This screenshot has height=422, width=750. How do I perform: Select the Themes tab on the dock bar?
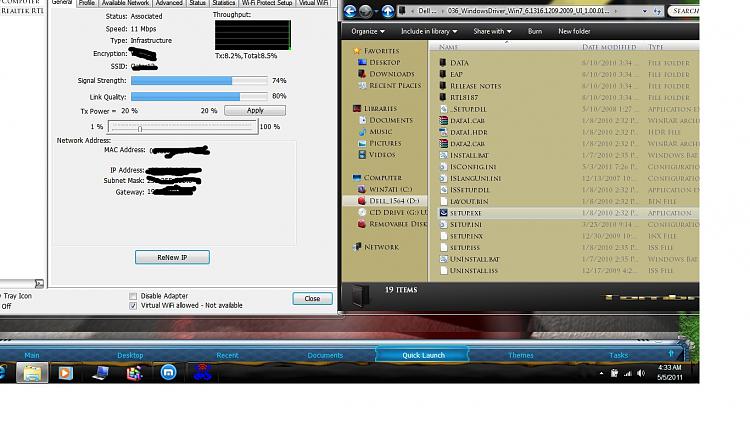pos(521,355)
